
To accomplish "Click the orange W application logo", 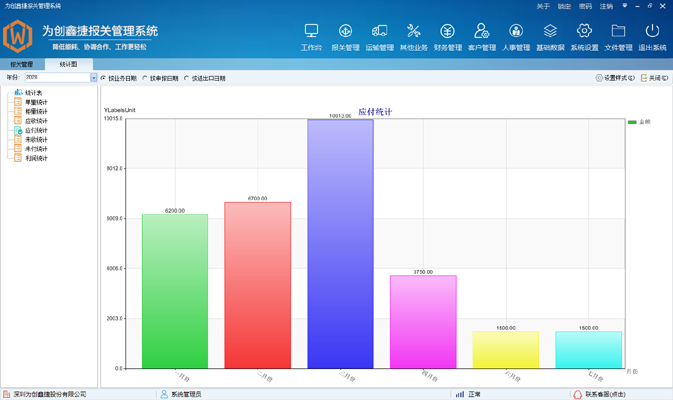I will [18, 36].
